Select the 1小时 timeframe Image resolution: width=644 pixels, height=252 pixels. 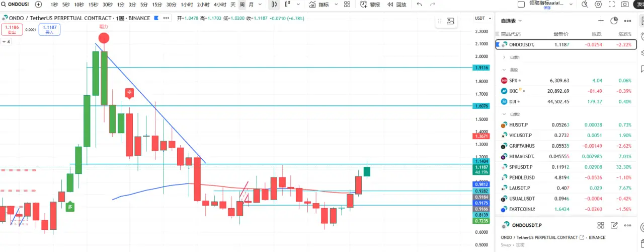187,4
